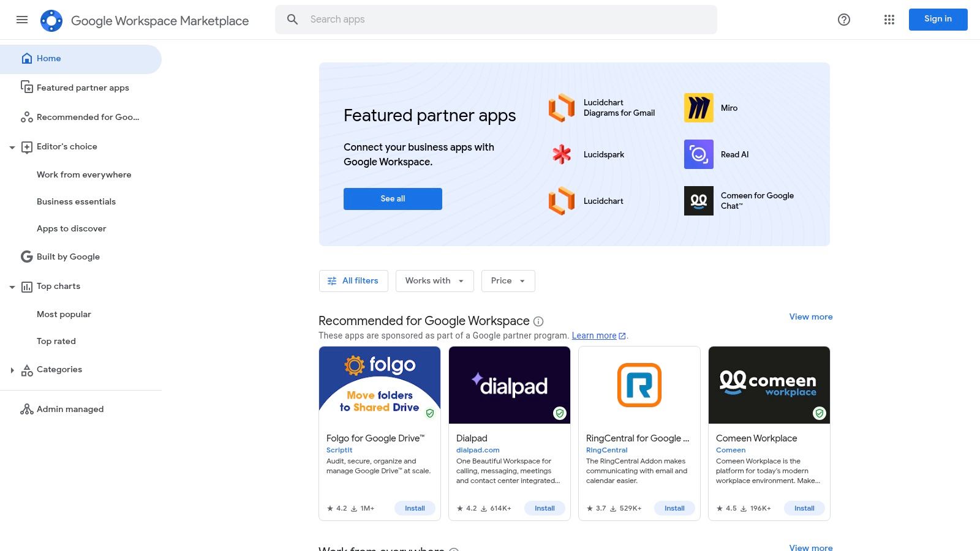
Task: Select Top rated in sidebar
Action: 56,341
